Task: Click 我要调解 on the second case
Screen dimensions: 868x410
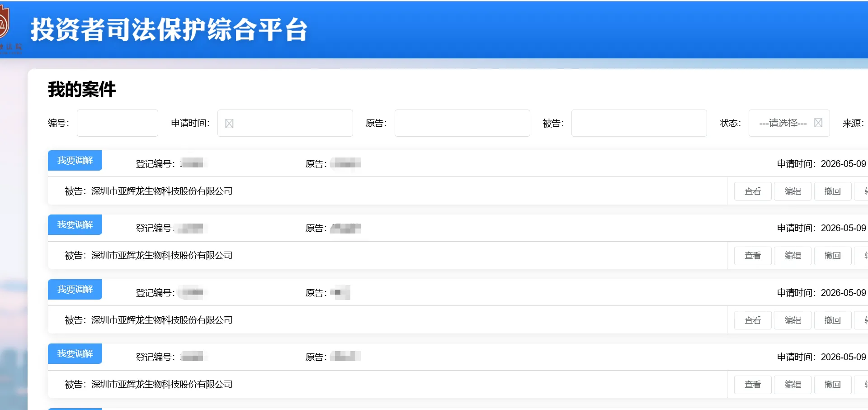Action: pyautogui.click(x=75, y=225)
